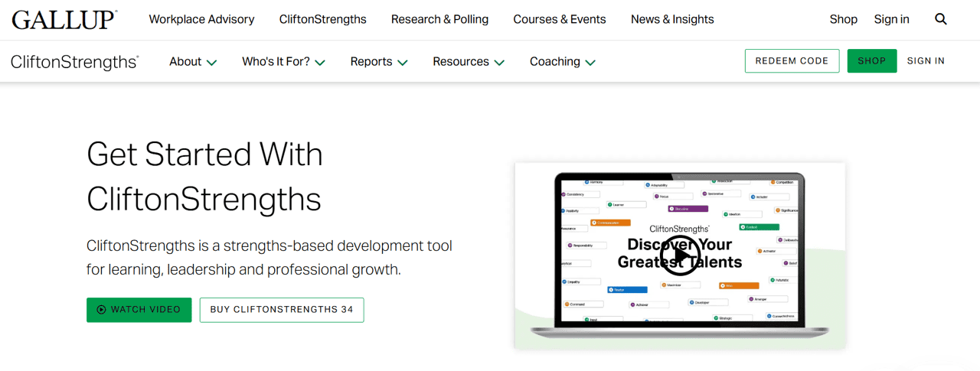Navigate to News & Insights
980x371 pixels.
672,19
